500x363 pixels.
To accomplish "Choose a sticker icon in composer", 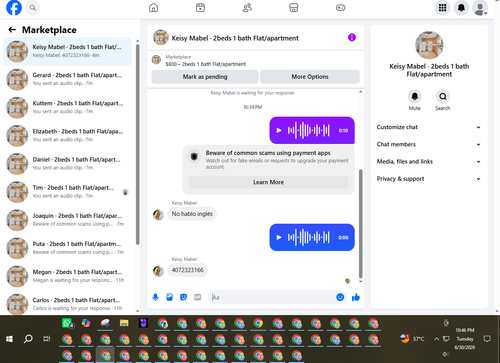I will point(183,297).
